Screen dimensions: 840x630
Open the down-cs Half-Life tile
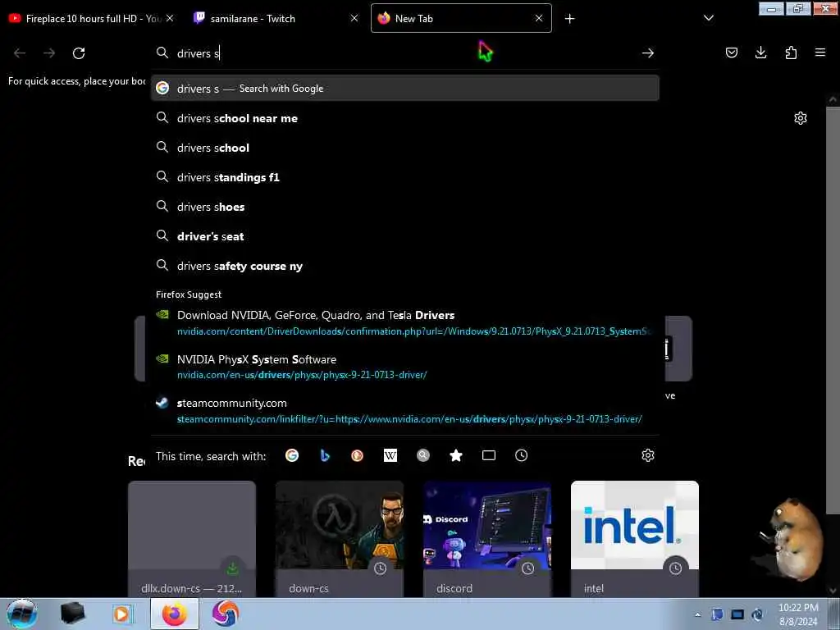point(339,539)
